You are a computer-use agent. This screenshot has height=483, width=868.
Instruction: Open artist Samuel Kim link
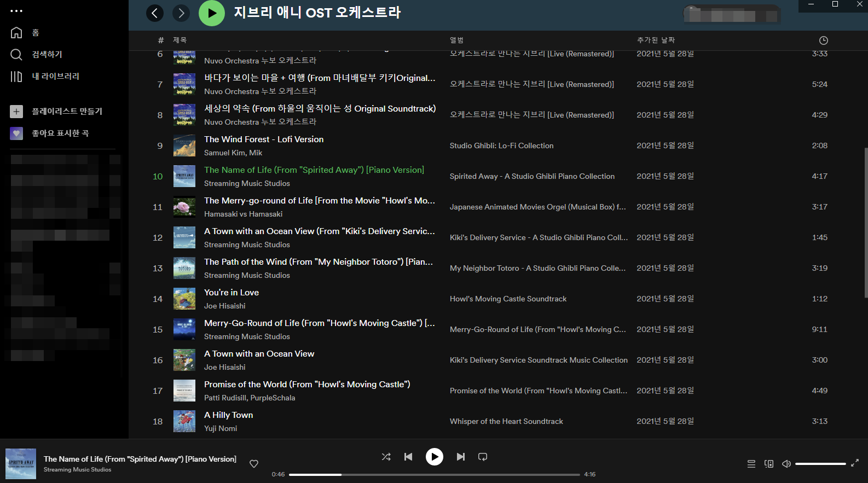tap(225, 153)
